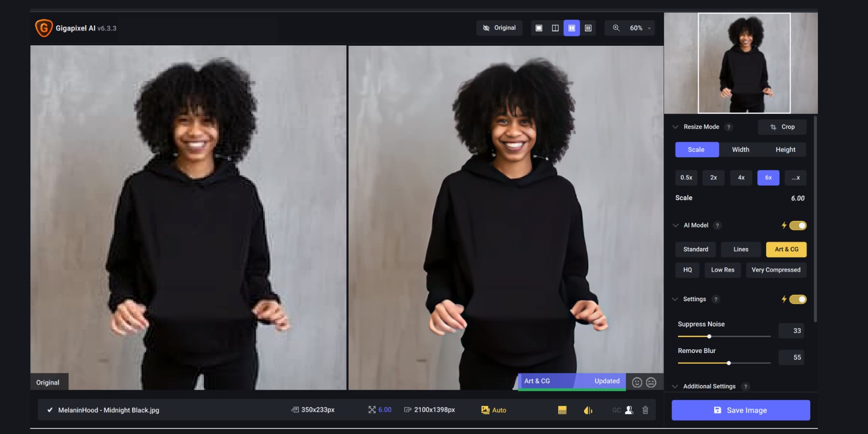
Task: Enable the Original preview comparison
Action: [499, 27]
